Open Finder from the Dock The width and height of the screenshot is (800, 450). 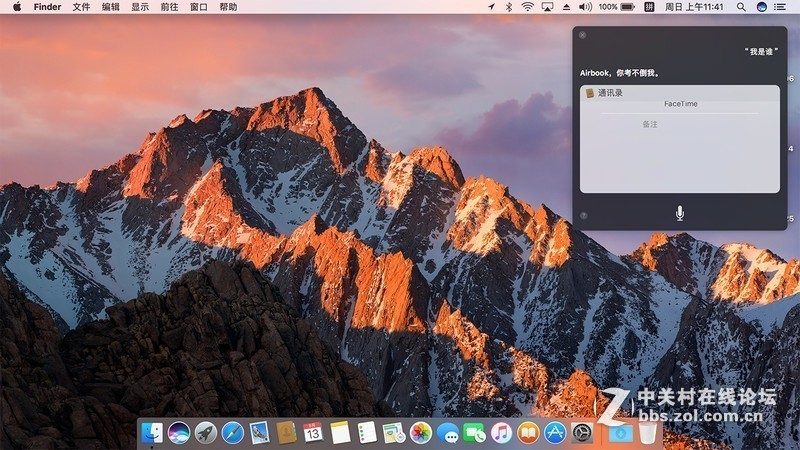click(x=152, y=433)
